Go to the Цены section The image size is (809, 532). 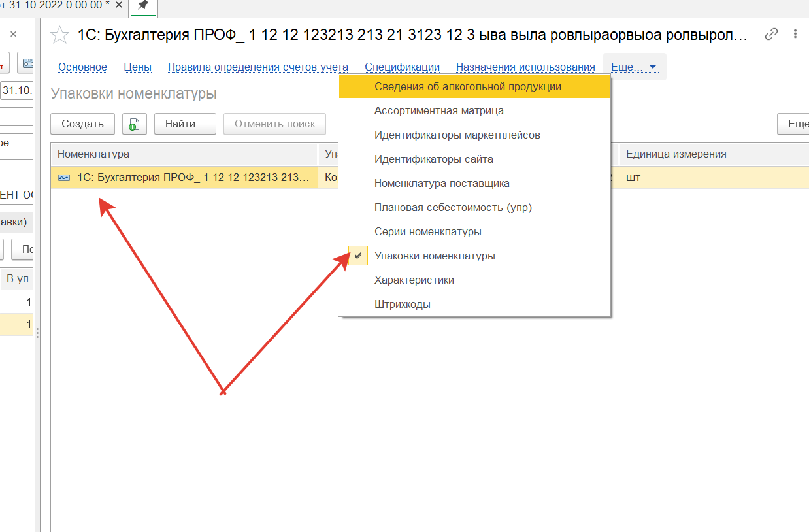tap(137, 67)
